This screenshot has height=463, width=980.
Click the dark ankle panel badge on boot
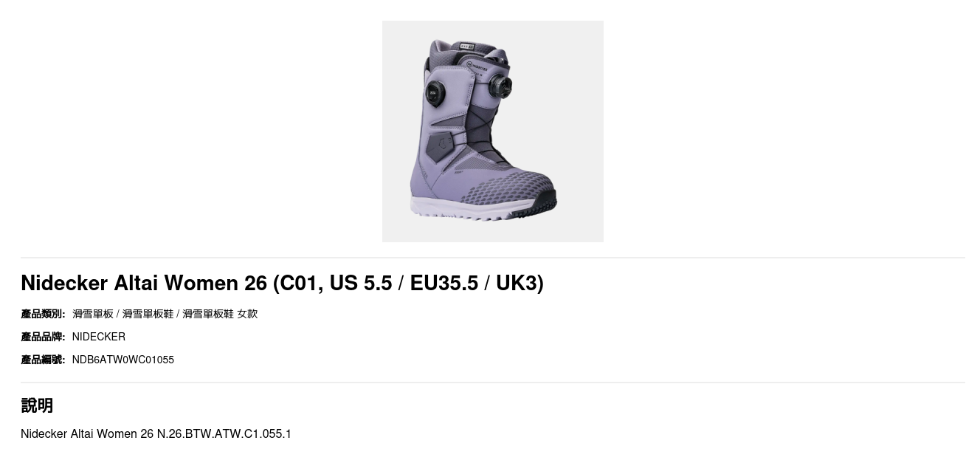(x=442, y=145)
